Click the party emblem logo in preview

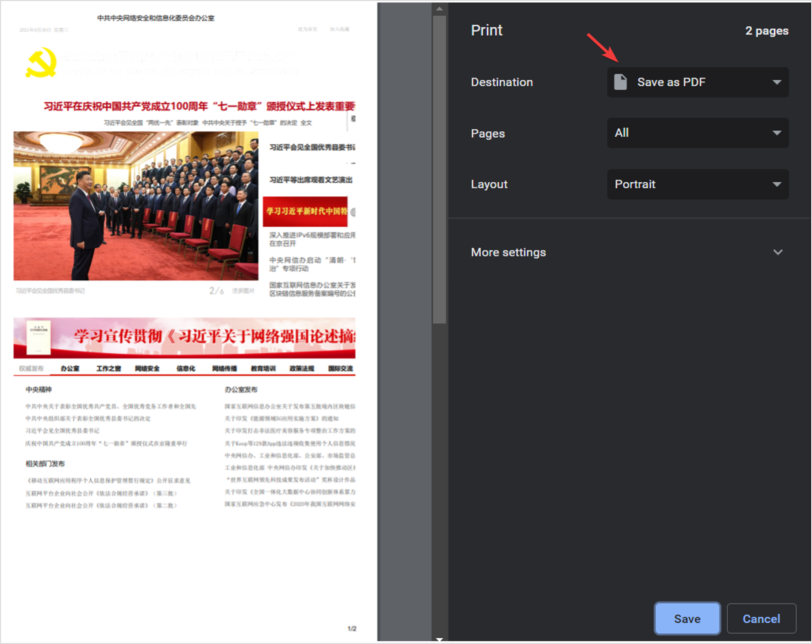coord(41,63)
